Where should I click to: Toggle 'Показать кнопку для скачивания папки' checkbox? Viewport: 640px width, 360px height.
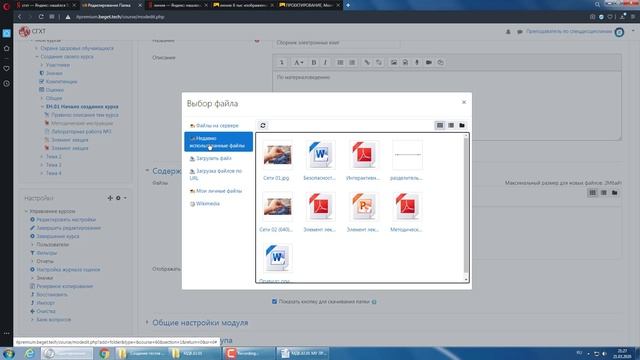pyautogui.click(x=274, y=302)
